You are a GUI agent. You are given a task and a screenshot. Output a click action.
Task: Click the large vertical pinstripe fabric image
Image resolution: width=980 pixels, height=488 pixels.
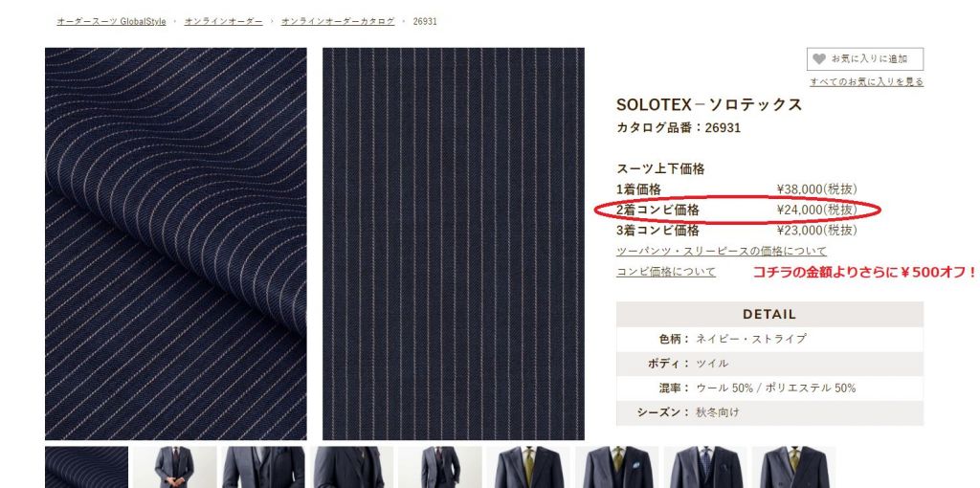point(453,244)
